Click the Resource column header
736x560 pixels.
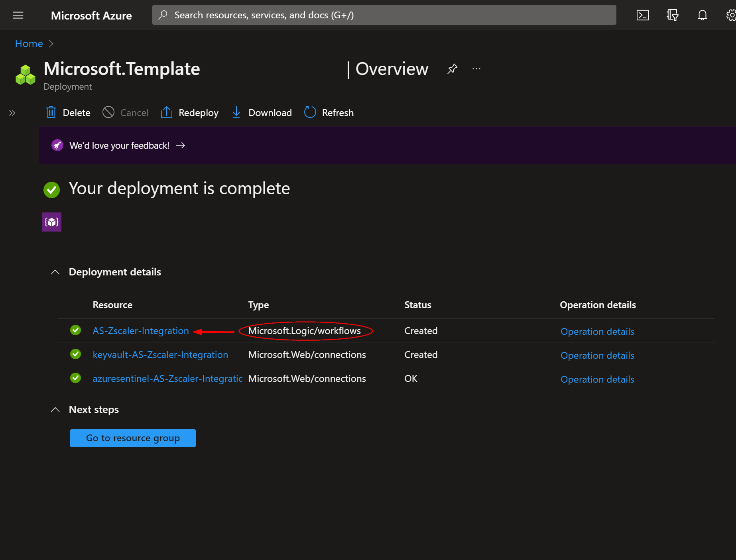(x=112, y=305)
